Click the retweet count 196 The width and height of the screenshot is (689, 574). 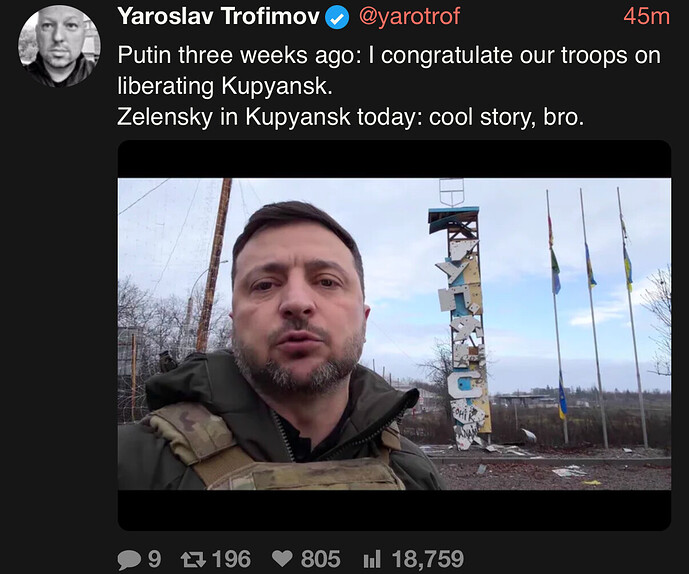point(231,559)
